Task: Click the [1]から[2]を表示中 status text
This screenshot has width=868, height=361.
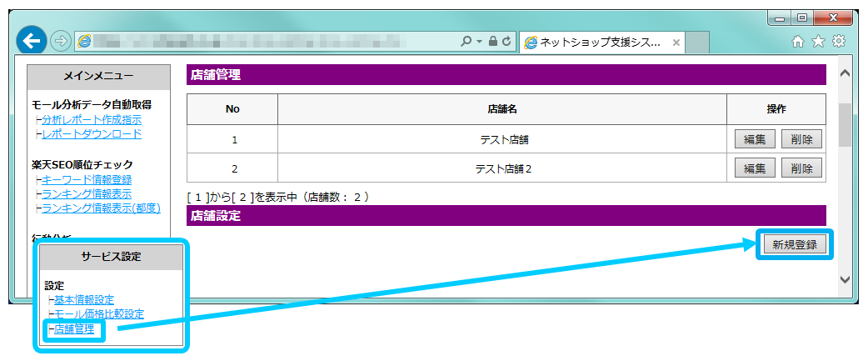Action: pos(278,197)
